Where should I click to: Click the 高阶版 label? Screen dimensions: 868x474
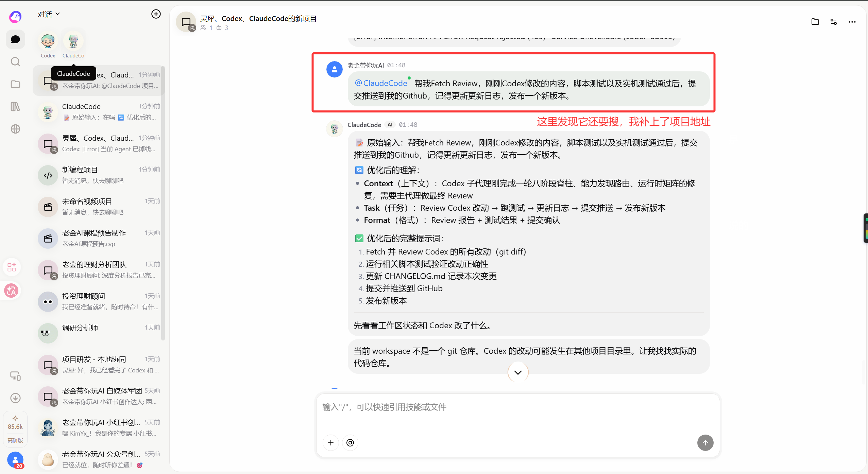tap(15, 440)
